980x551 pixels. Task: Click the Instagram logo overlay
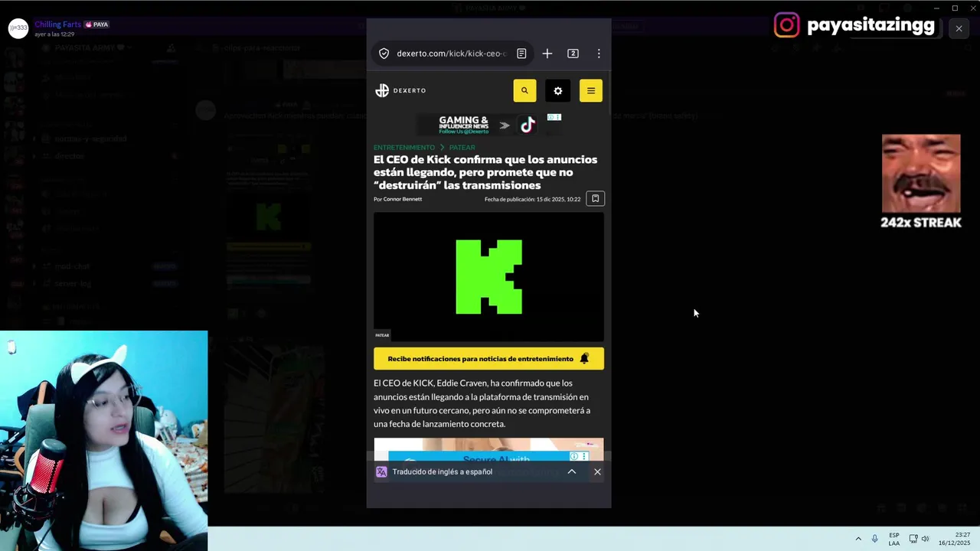[x=786, y=25]
